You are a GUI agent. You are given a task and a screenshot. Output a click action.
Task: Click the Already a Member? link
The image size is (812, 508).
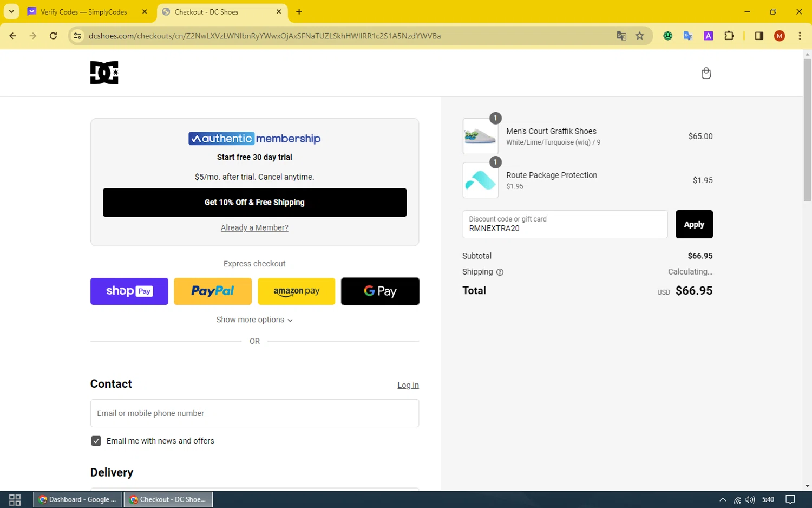click(254, 228)
